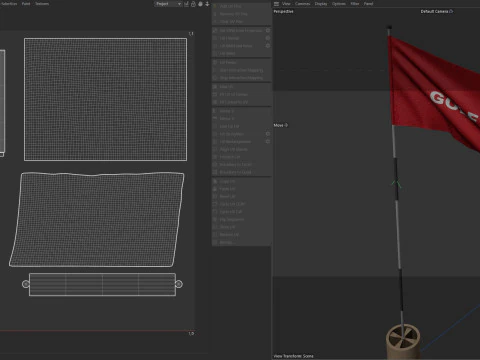Choose UV Weld and Relax
The image size is (480, 360).
click(238, 46)
